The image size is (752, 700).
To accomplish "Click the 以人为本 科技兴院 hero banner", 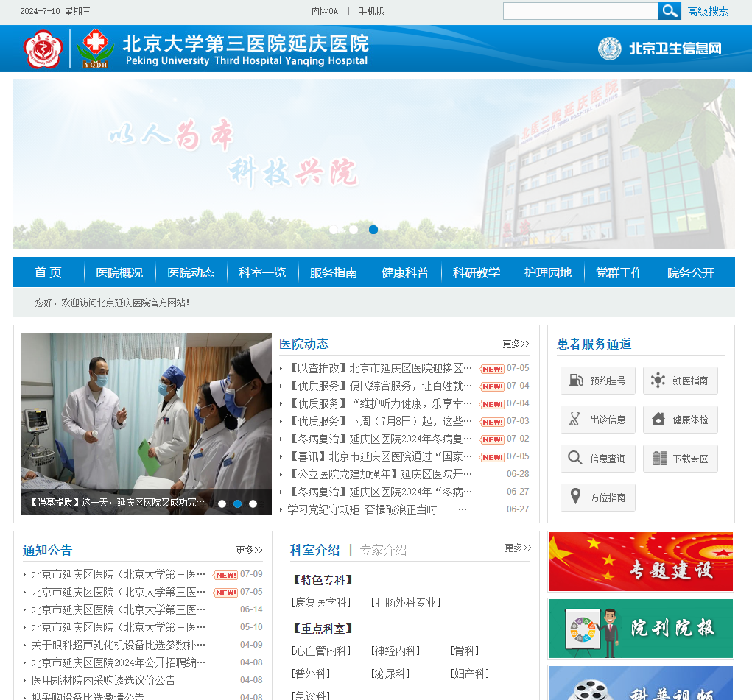I will [374, 164].
